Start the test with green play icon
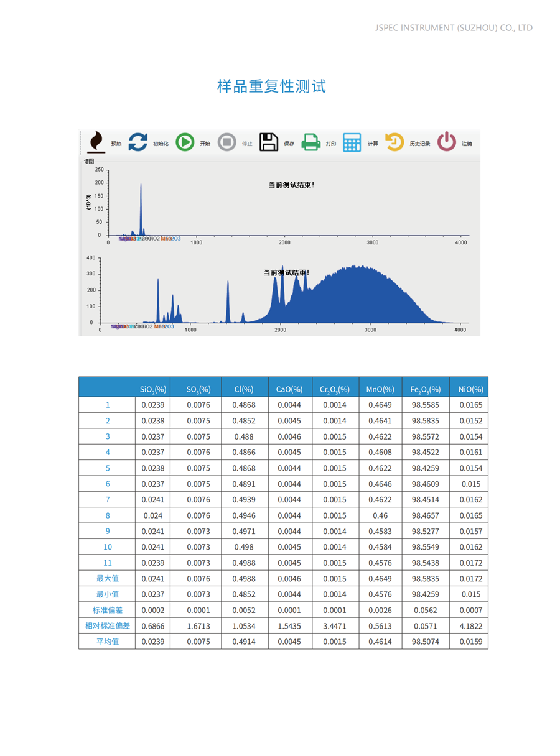The height and width of the screenshot is (756, 560). pos(185,142)
